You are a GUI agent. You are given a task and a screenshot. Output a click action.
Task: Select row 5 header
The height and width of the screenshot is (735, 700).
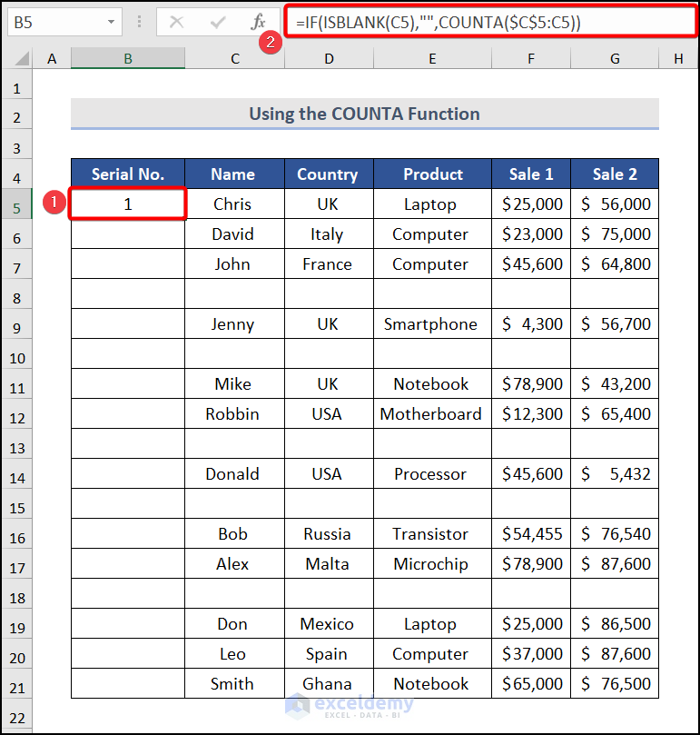pyautogui.click(x=17, y=205)
